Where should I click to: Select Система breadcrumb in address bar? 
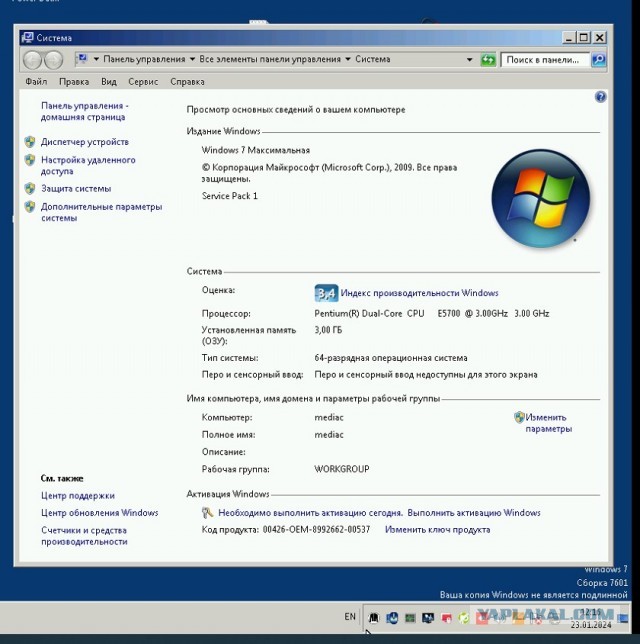tap(373, 60)
